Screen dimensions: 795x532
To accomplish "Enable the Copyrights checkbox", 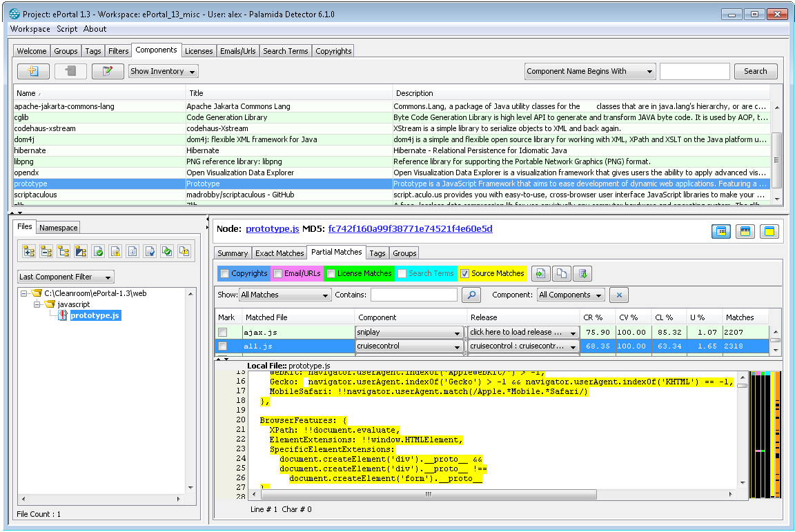I will click(225, 274).
